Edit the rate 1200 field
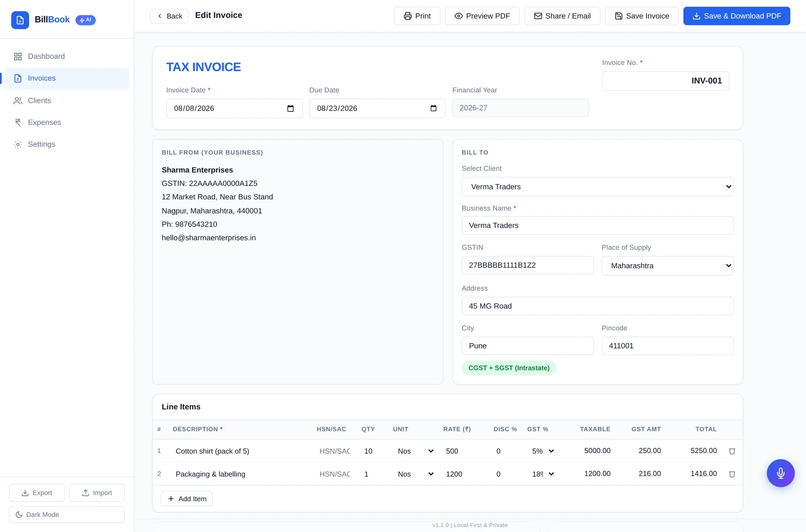 point(463,474)
